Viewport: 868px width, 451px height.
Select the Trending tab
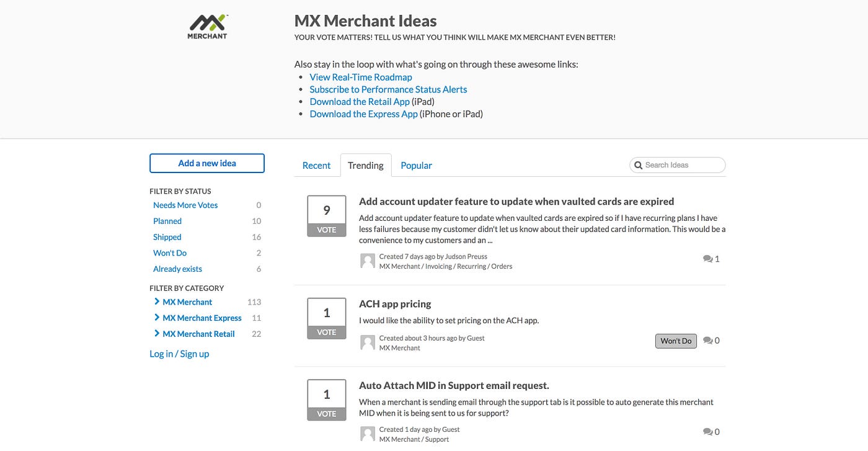(366, 165)
